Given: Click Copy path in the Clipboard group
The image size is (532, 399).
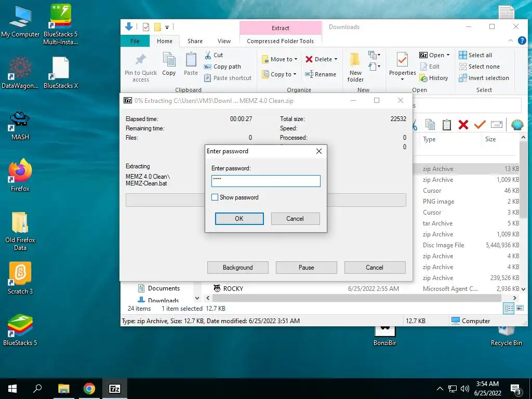Looking at the screenshot, I should click(x=222, y=66).
